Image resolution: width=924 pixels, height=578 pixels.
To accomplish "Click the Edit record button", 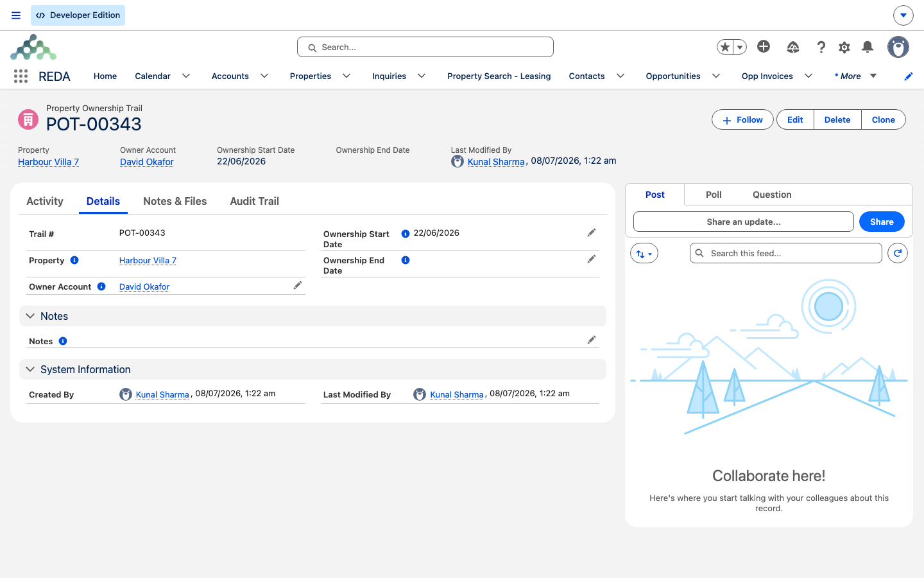I will pos(795,120).
